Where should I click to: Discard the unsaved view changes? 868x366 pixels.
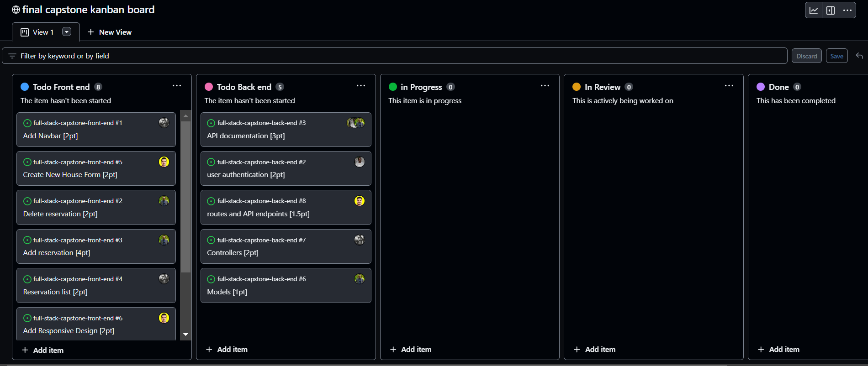pyautogui.click(x=806, y=55)
